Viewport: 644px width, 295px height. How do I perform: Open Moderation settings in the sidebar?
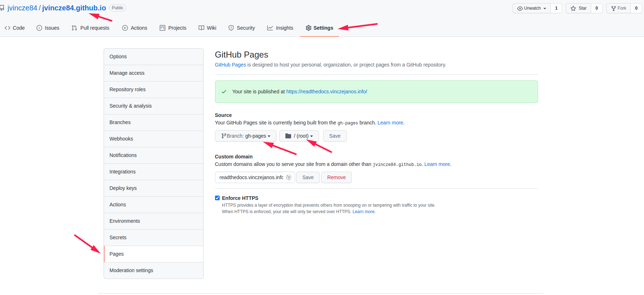[x=154, y=270]
